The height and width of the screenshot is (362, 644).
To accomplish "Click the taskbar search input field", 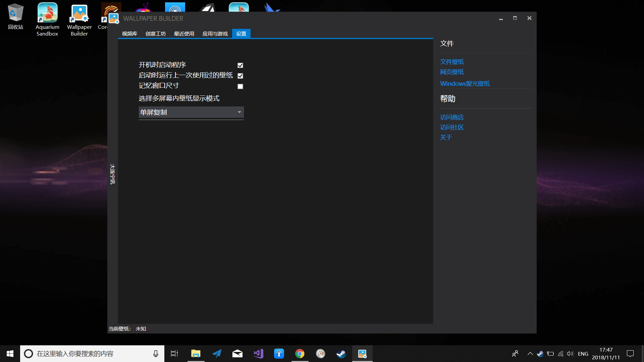I will pos(91,353).
